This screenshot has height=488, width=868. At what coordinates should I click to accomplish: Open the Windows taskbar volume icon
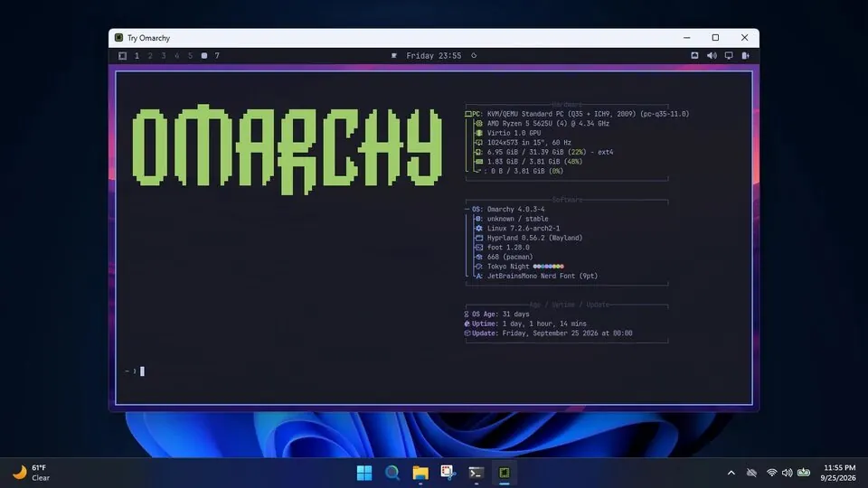[x=788, y=473]
